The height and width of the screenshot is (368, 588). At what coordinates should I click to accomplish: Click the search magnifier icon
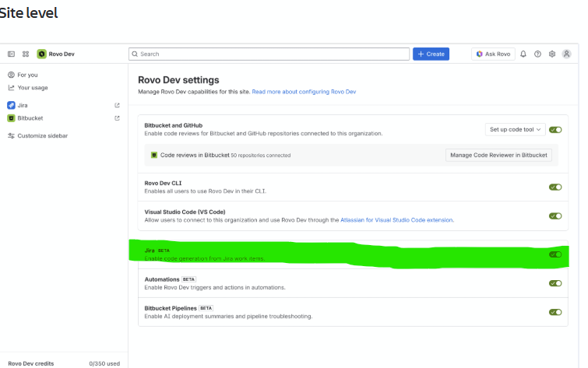[135, 54]
